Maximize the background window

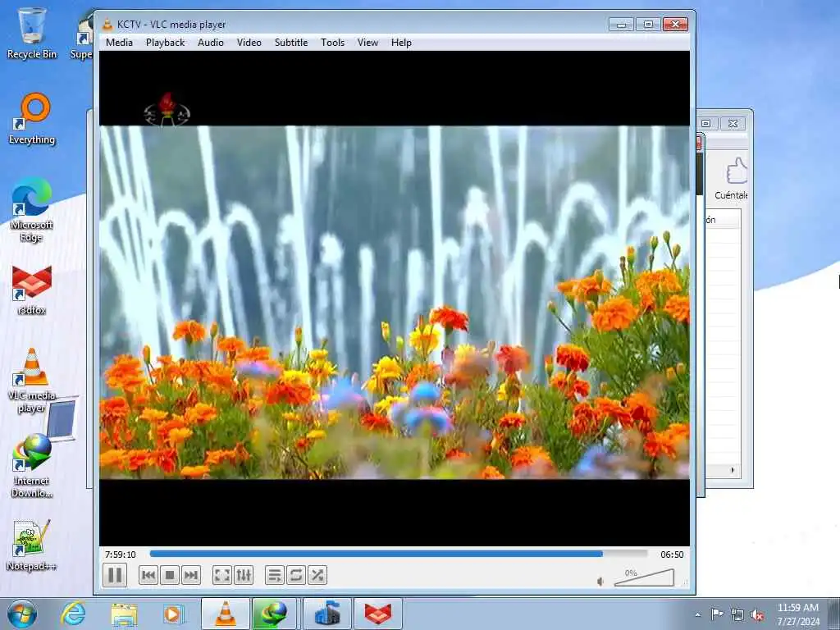(706, 123)
